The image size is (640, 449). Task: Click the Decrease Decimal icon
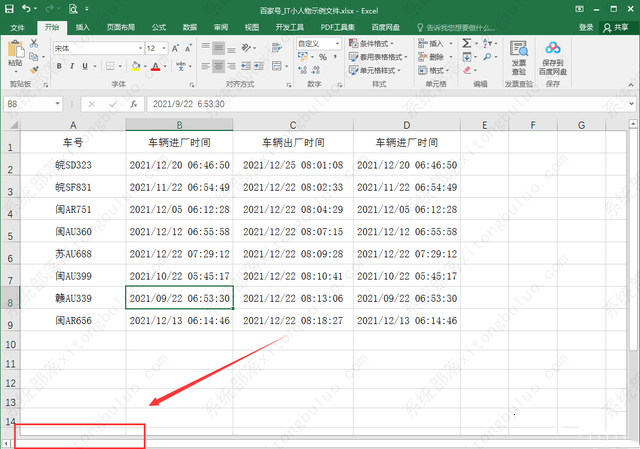(x=316, y=70)
